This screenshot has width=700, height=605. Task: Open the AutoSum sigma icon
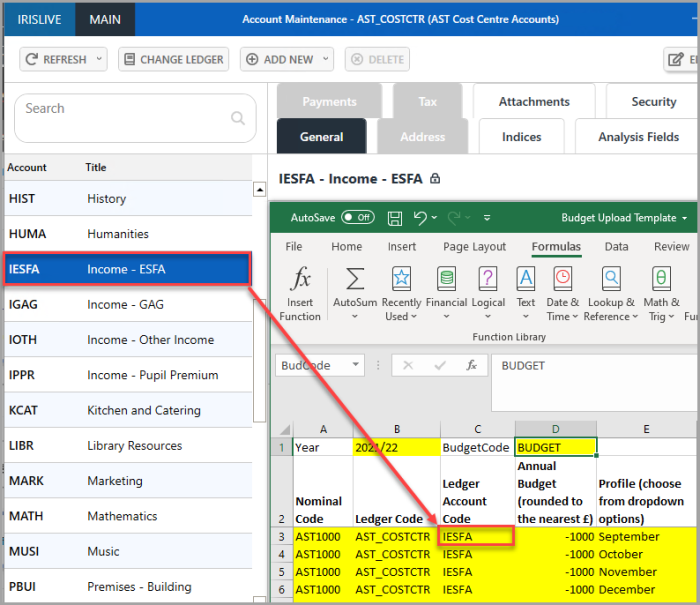tap(355, 279)
